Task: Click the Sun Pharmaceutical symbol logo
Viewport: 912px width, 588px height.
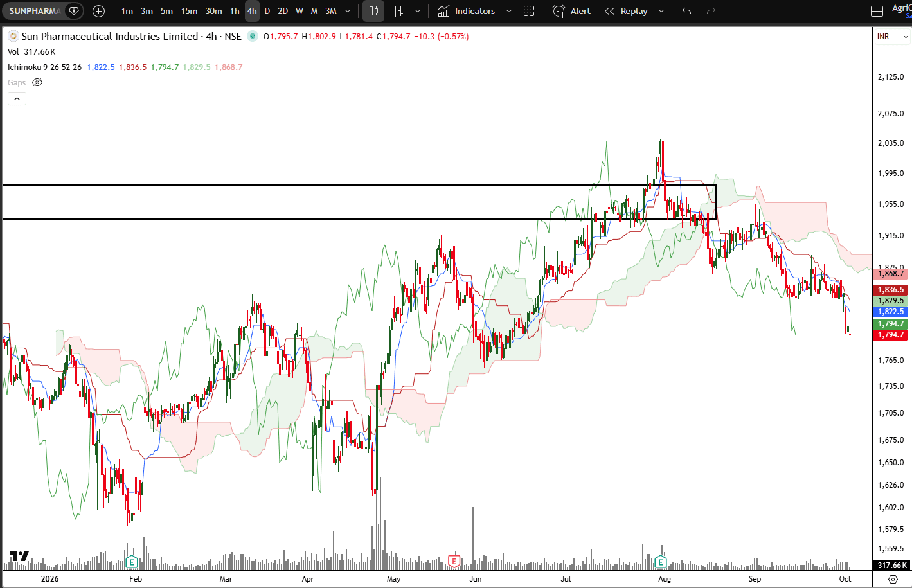Action: (13, 37)
